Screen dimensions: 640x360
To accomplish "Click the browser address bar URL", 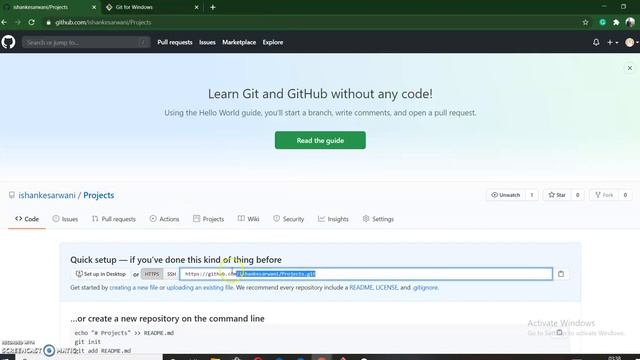I will coord(103,22).
